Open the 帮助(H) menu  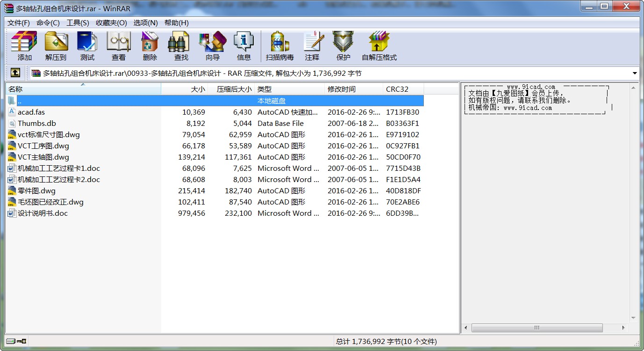point(176,23)
